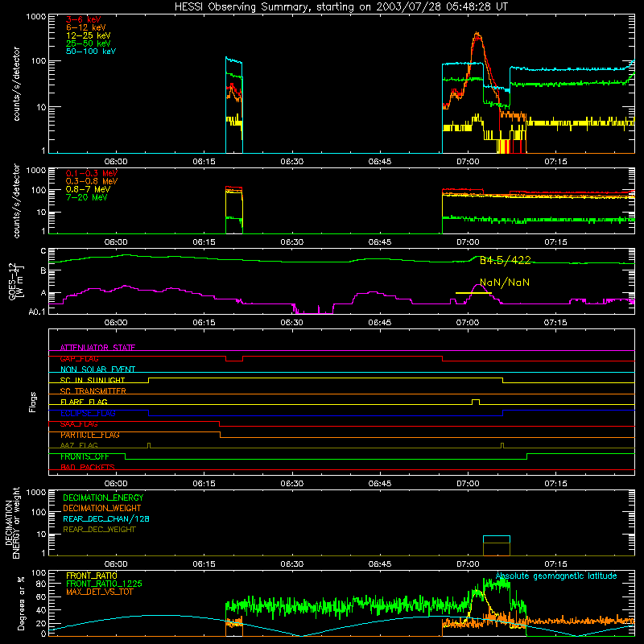Screen dimensions: 644x644
Task: Click the ECLIPSE_FLAG label
Action: coord(88,413)
